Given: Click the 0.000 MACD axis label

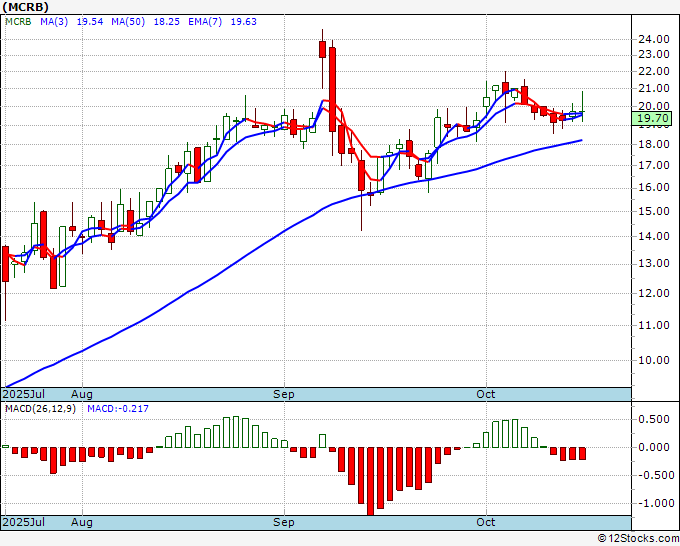Looking at the screenshot, I should pyautogui.click(x=654, y=447).
